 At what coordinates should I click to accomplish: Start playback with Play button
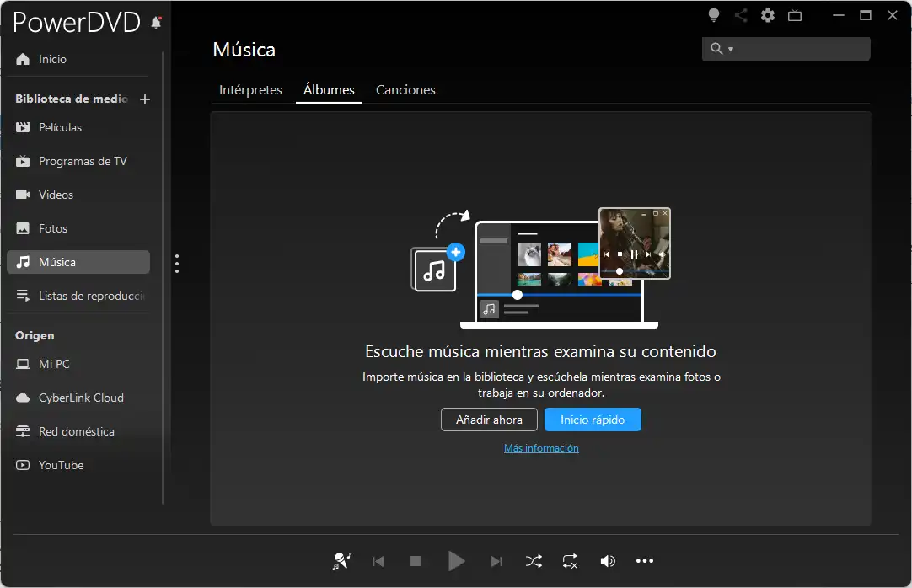(456, 561)
